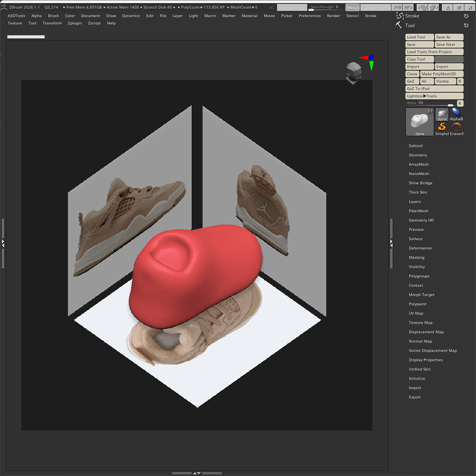Viewport: 476px width, 476px height.
Task: Expand the Polygroups sub-palette
Action: pos(419,276)
